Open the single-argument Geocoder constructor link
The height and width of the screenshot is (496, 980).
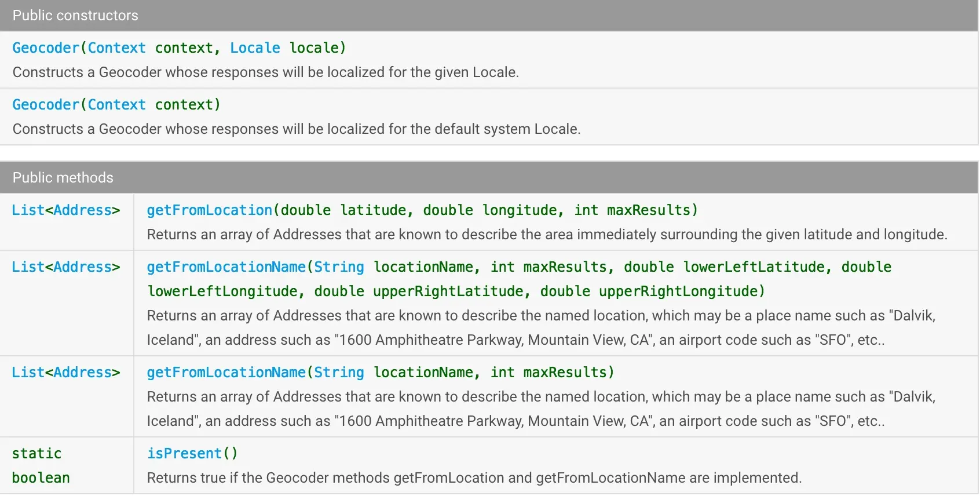click(x=45, y=105)
